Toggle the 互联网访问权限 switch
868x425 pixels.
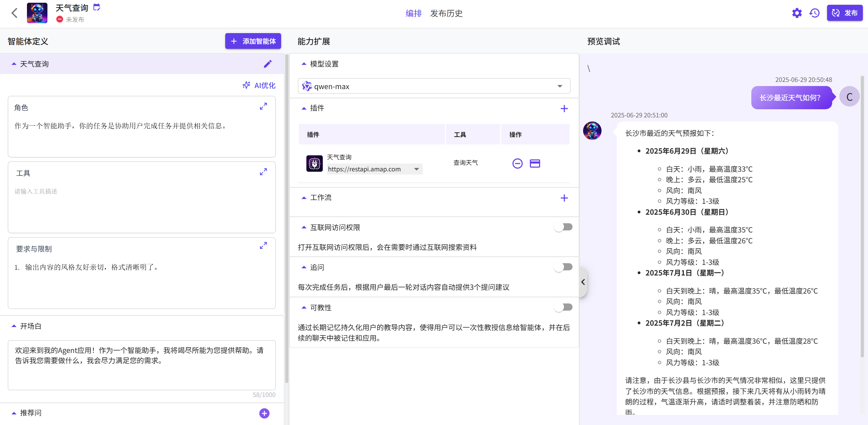[563, 227]
